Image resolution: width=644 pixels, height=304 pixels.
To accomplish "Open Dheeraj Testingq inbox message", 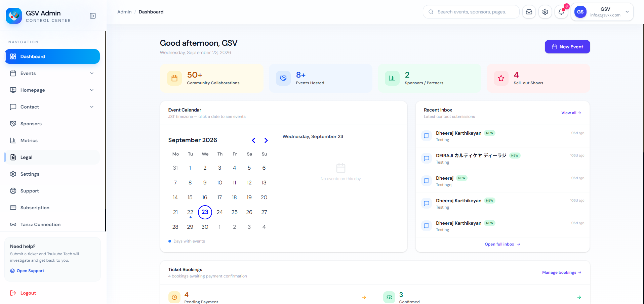I will pos(502,181).
